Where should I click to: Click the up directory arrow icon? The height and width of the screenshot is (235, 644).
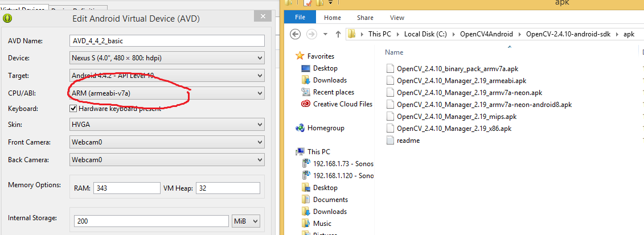337,34
